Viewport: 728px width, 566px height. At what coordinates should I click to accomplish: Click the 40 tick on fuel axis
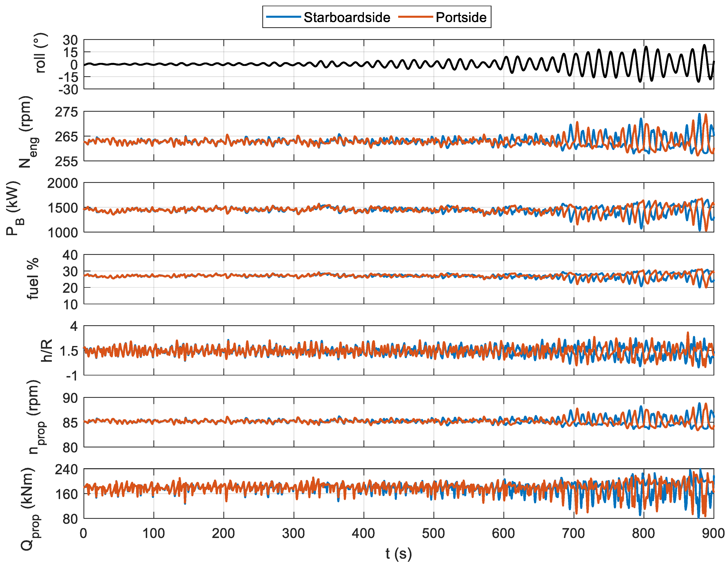pyautogui.click(x=70, y=255)
